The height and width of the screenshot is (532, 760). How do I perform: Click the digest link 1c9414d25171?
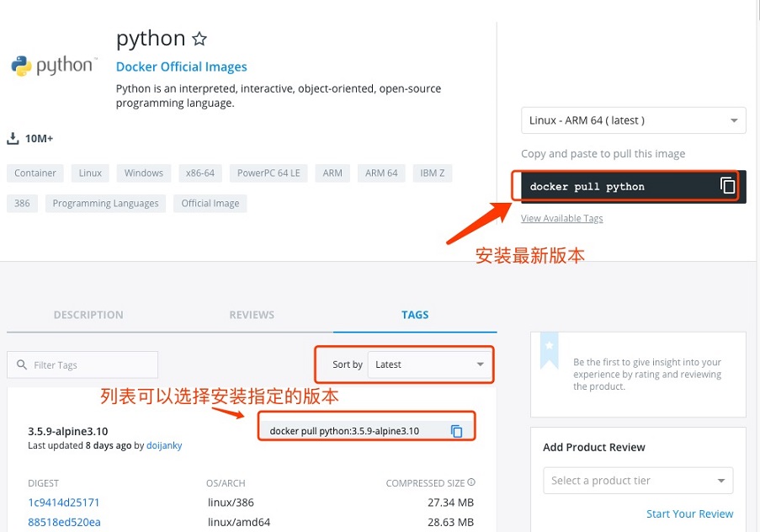pos(62,503)
